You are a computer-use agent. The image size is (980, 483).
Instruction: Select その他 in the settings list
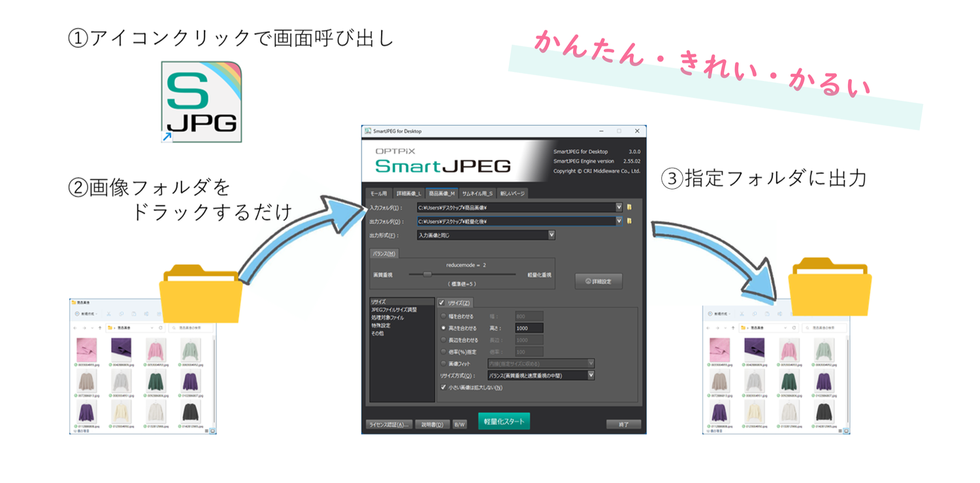378,333
